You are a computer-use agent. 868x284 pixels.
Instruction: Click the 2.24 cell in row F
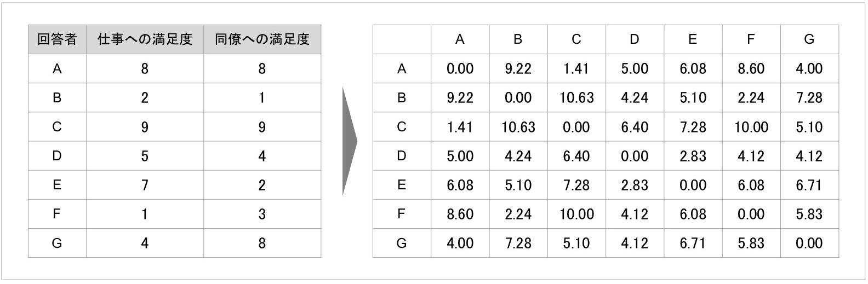click(518, 214)
